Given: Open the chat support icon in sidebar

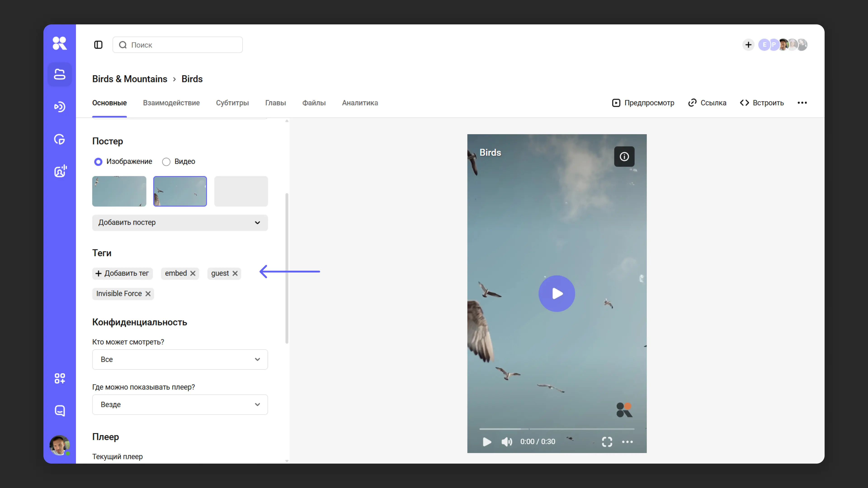Looking at the screenshot, I should point(60,411).
